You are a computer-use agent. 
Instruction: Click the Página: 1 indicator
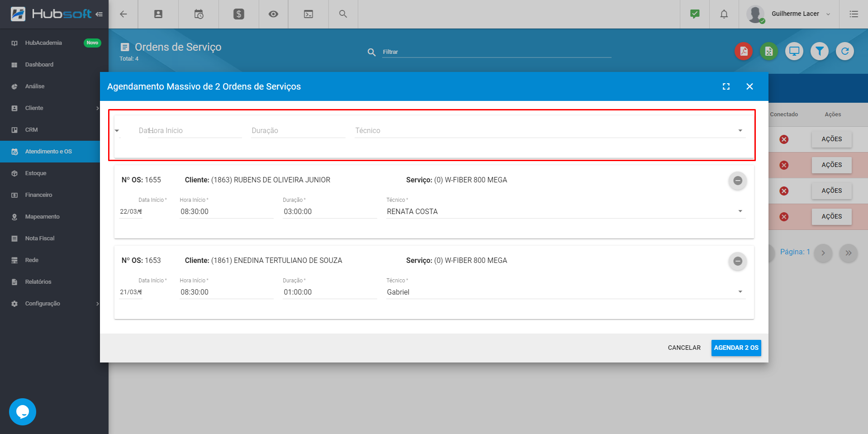[x=795, y=252]
